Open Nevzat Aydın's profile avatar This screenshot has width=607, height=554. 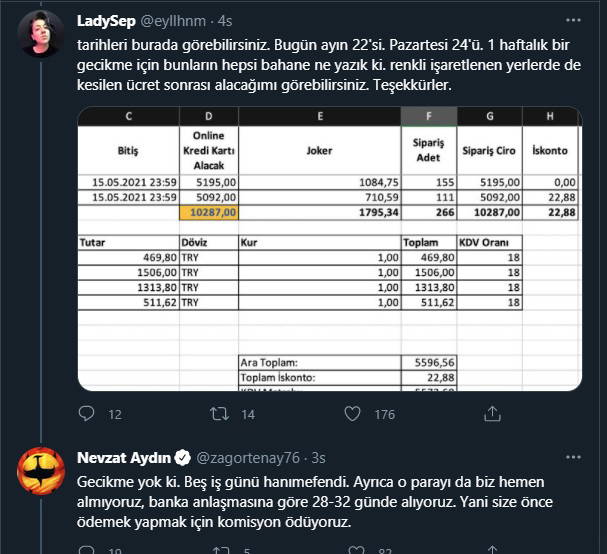coord(41,472)
